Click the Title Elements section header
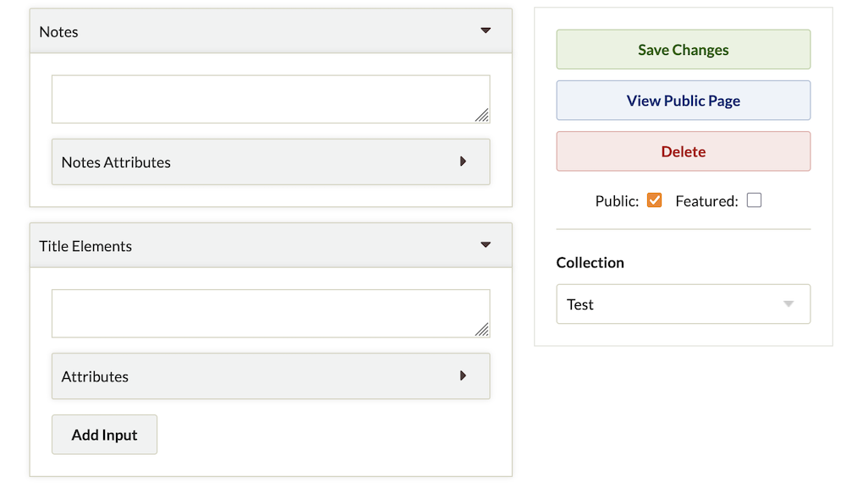The height and width of the screenshot is (504, 846). click(x=254, y=246)
